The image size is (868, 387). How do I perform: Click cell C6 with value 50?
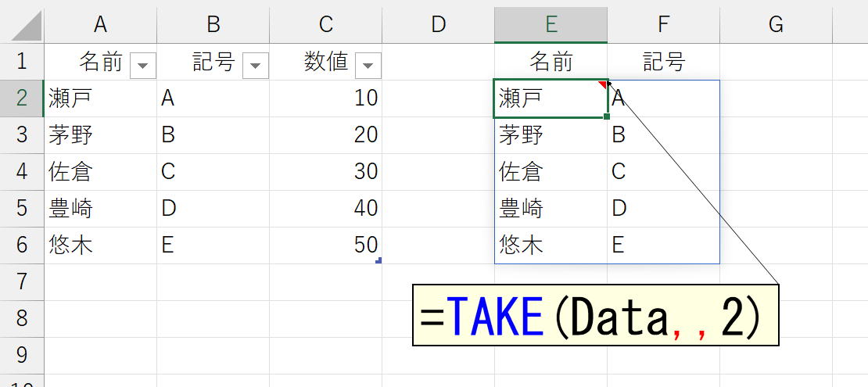(x=326, y=245)
